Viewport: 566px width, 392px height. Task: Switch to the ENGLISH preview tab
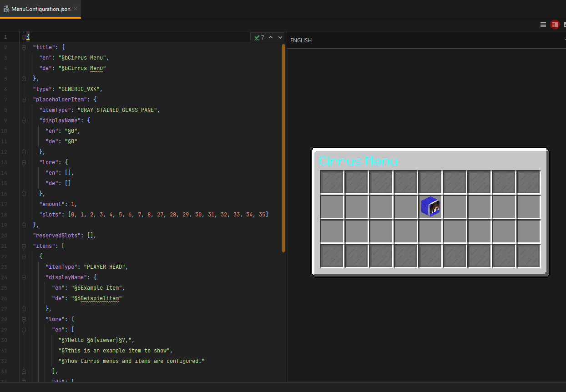pyautogui.click(x=301, y=40)
